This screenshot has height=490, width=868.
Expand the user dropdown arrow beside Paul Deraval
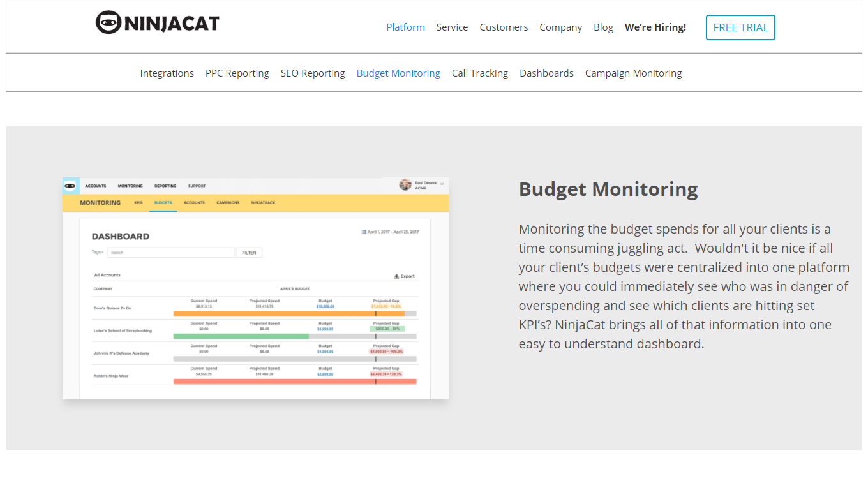click(442, 184)
